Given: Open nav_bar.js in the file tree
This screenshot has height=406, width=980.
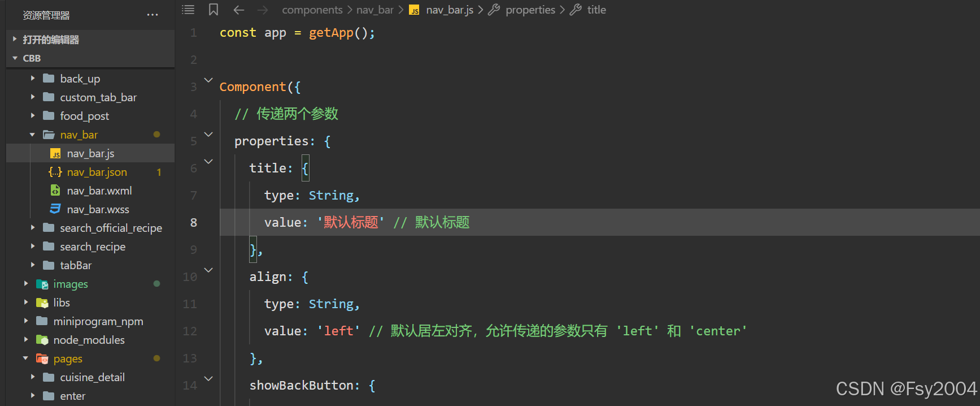Looking at the screenshot, I should [x=90, y=153].
